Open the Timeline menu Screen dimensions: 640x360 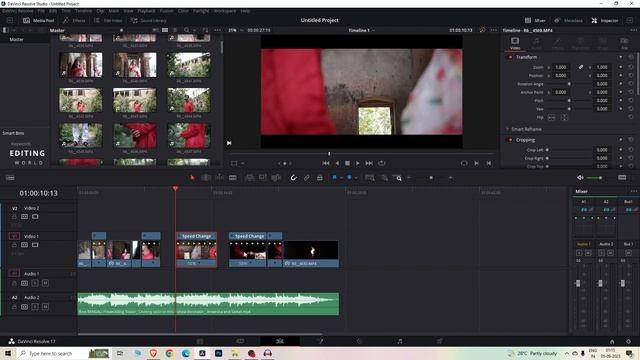(83, 11)
